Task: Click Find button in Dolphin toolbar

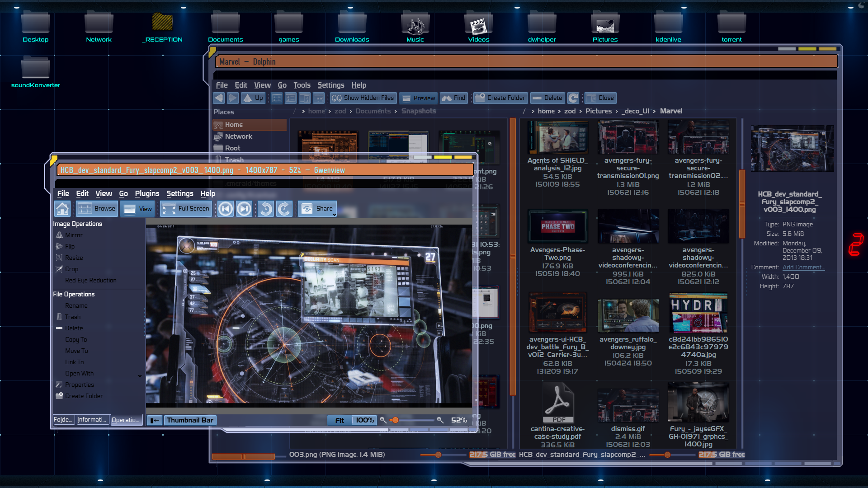Action: coord(453,98)
